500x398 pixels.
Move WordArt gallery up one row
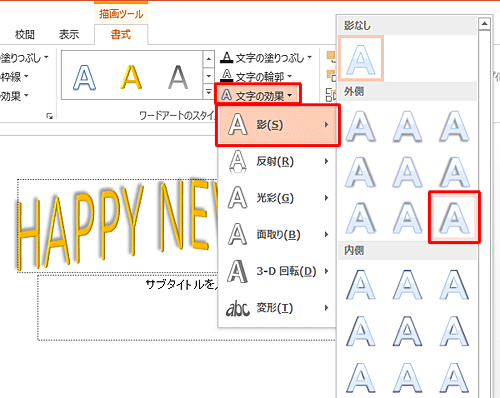tap(208, 59)
